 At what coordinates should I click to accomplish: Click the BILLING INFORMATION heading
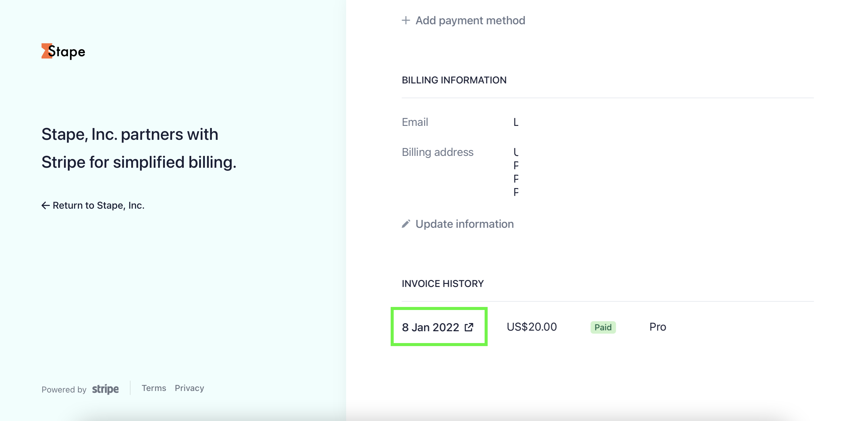tap(454, 80)
